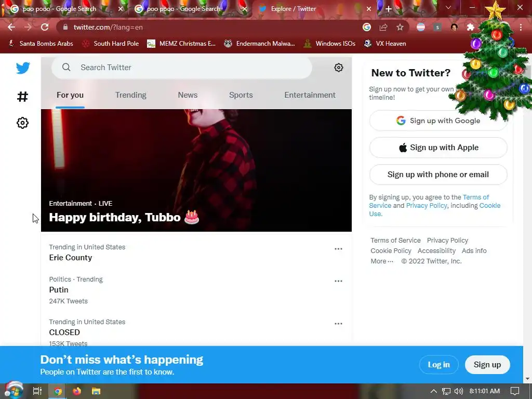Open Firefox from the taskbar
532x399 pixels.
[x=77, y=391]
